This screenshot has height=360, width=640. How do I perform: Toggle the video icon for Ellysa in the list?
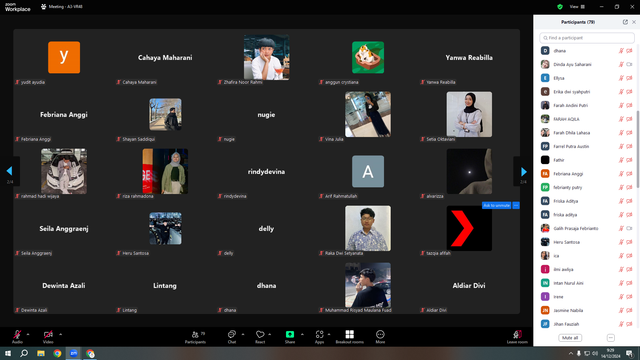(629, 78)
